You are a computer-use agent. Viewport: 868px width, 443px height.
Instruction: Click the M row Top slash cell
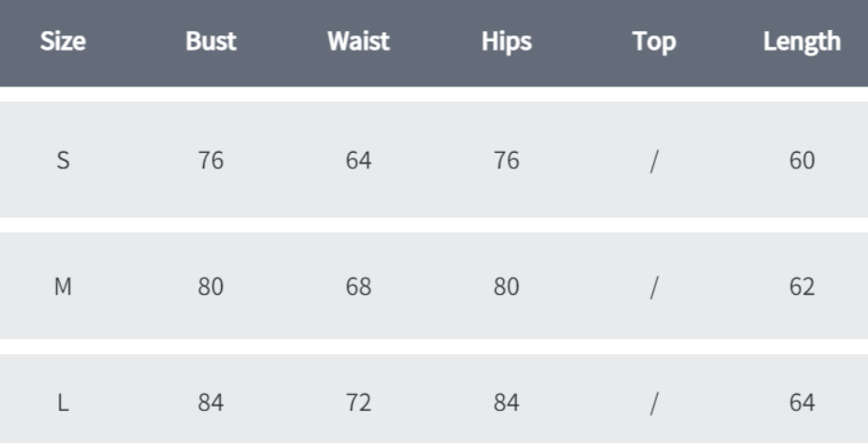click(x=654, y=287)
